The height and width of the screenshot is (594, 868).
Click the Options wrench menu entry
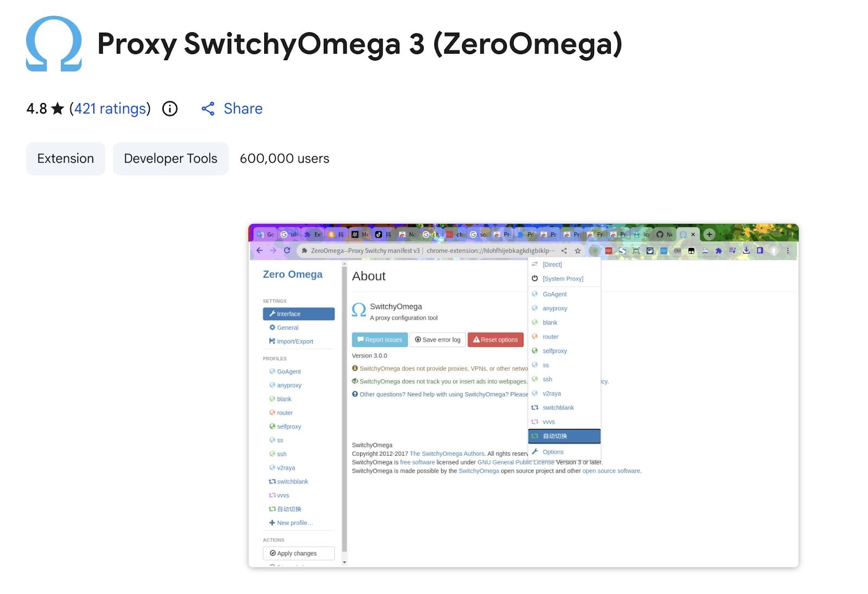pos(553,452)
